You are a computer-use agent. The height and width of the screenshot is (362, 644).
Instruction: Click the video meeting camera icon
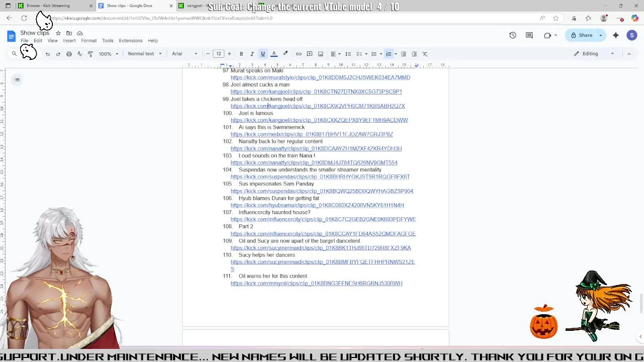(x=547, y=35)
